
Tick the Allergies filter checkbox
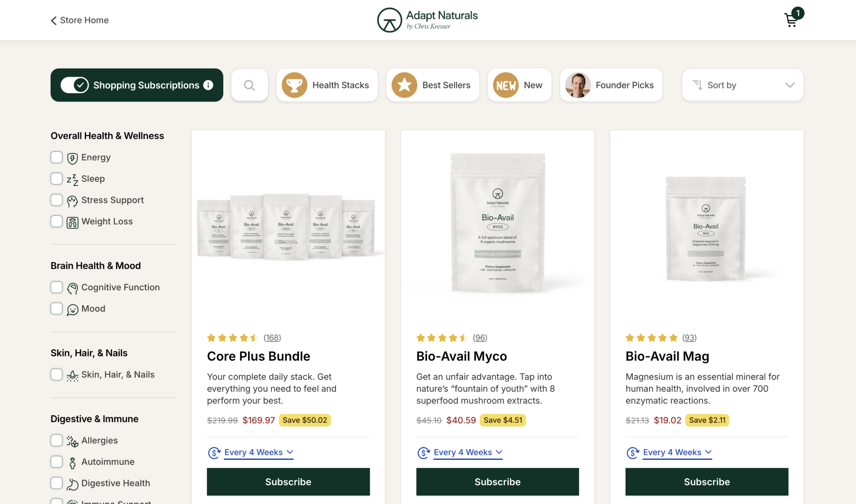[56, 440]
